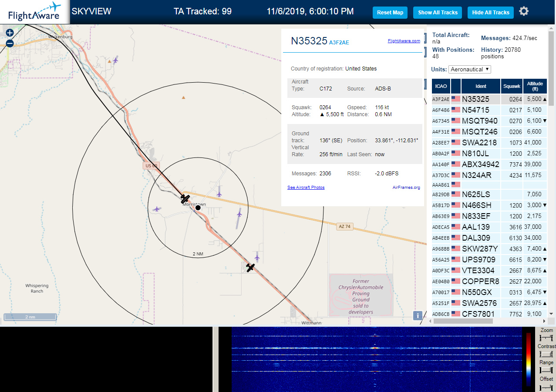556x392 pixels.
Task: Click Reset Map button
Action: pos(390,13)
